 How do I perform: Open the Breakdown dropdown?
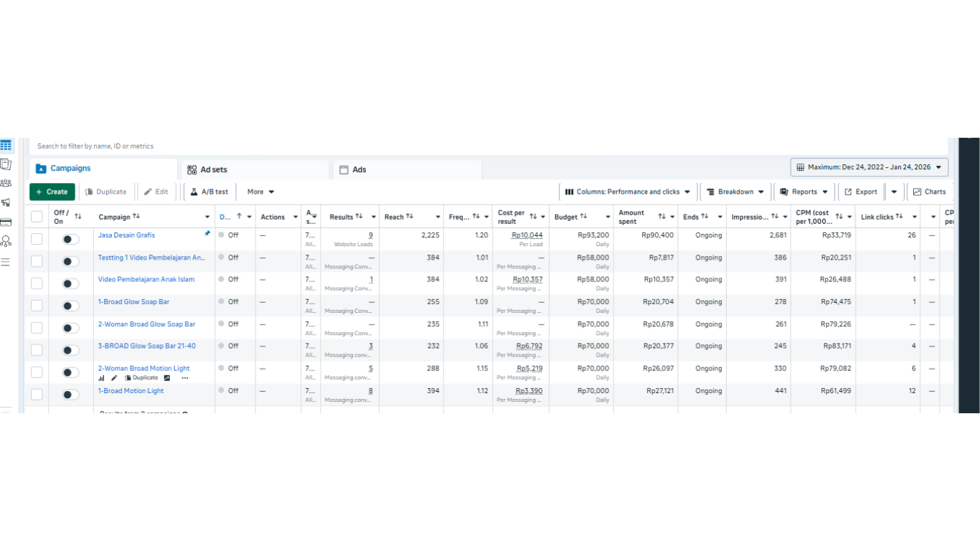(735, 192)
